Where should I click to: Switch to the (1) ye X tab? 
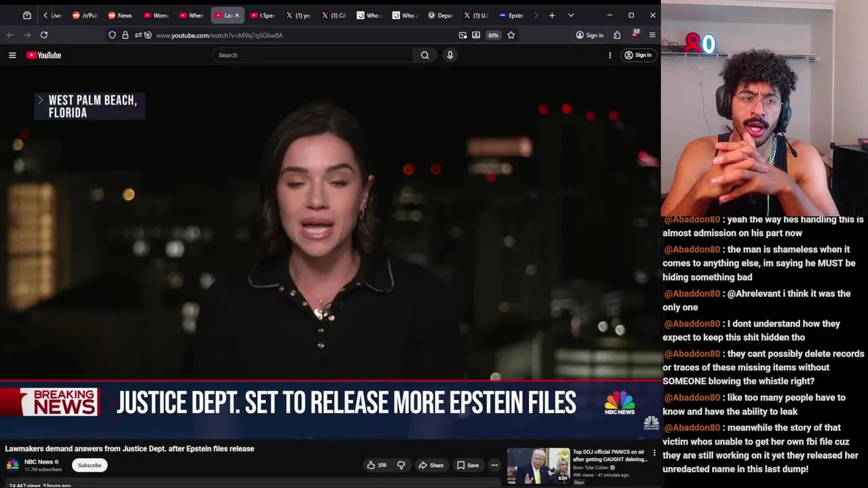298,15
